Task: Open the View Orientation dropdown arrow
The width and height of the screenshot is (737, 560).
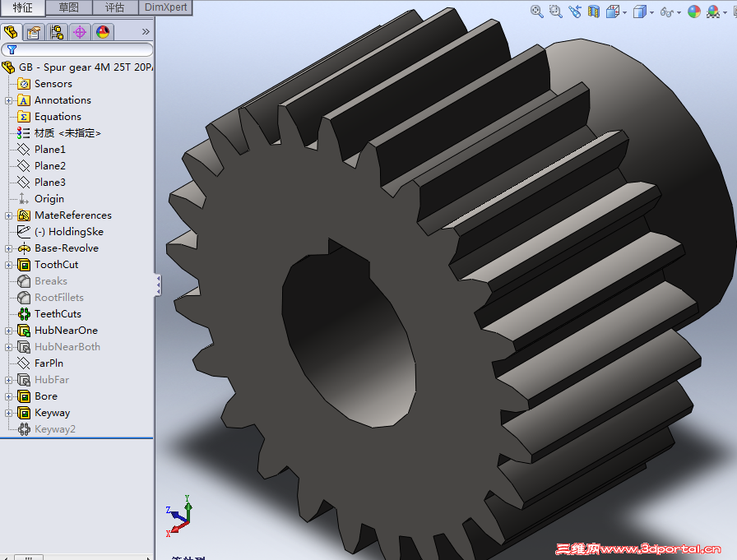Action: [624, 12]
